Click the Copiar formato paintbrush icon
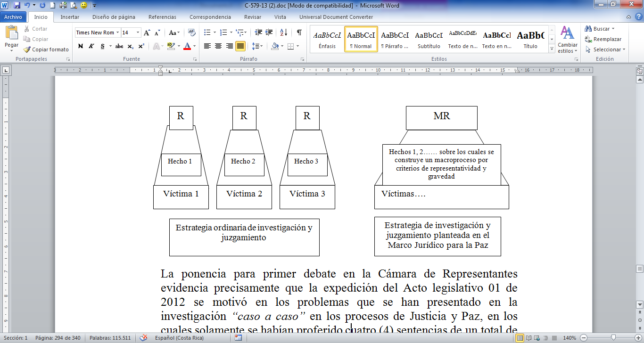644x343 pixels. (x=27, y=49)
